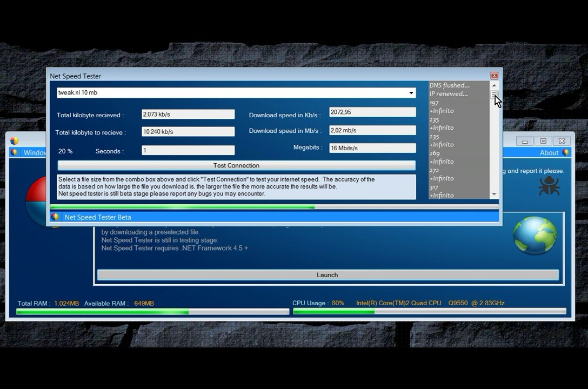This screenshot has height=389, width=588.
Task: Click the CPU usage progress bar
Action: tap(429, 311)
